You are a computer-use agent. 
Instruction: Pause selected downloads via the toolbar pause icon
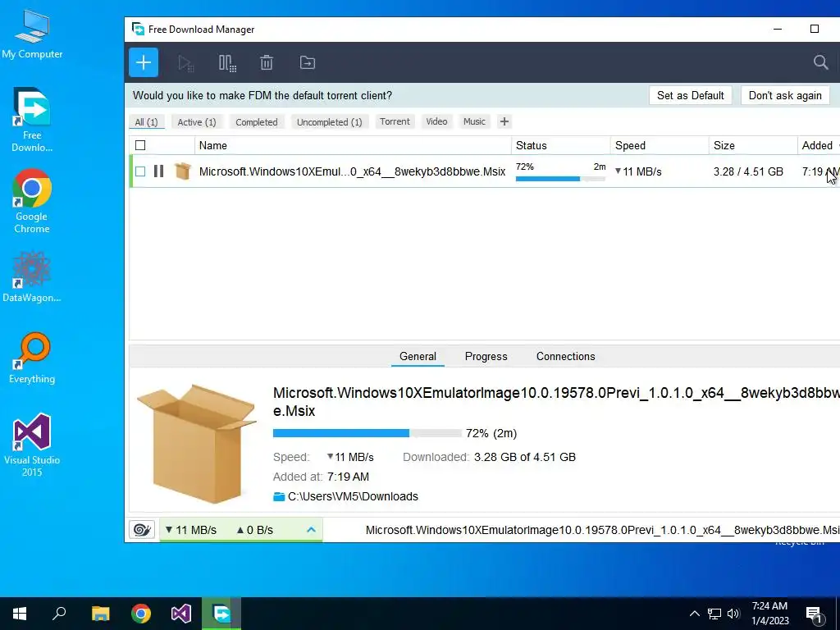click(x=227, y=63)
